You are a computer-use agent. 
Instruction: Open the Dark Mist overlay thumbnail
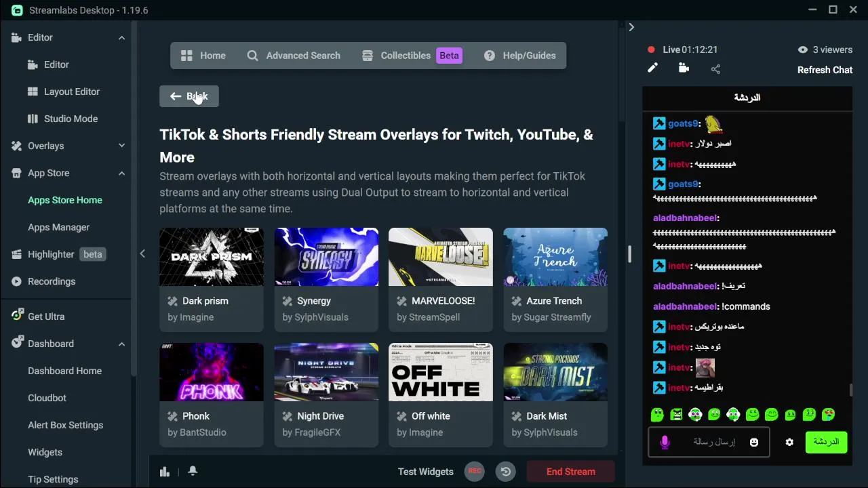555,372
